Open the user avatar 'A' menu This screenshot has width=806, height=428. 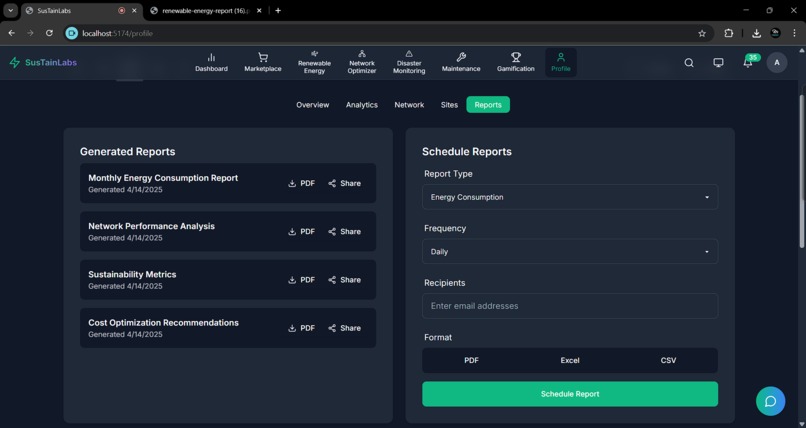pos(777,63)
